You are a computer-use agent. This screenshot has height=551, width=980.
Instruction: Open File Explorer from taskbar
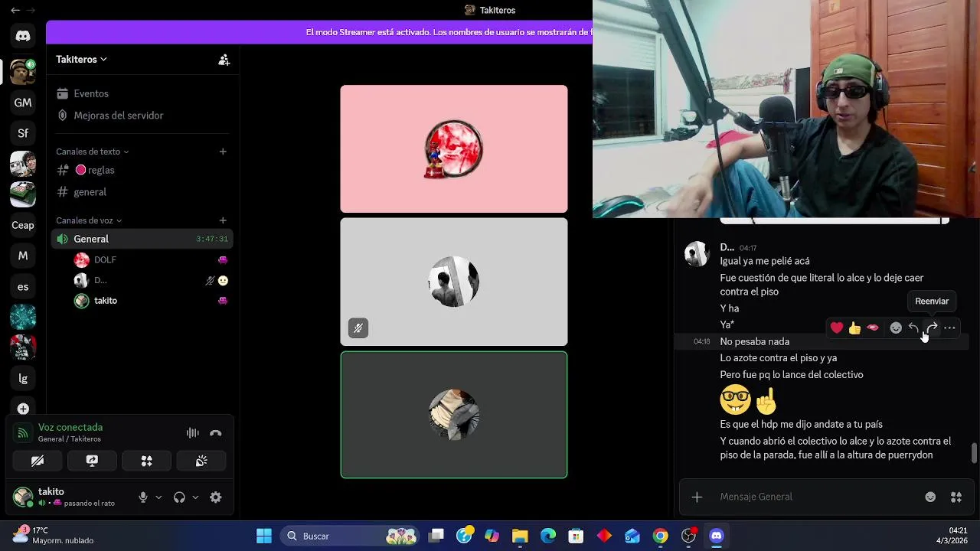tap(520, 536)
